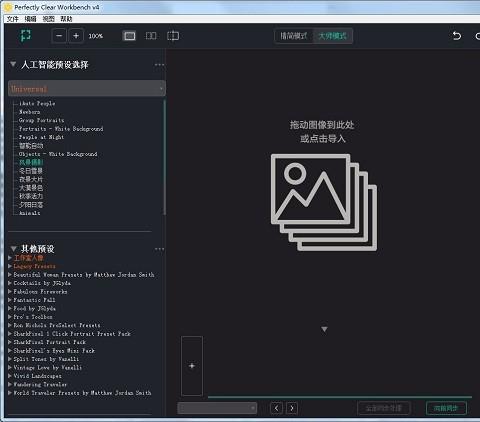
Task: Click the preset list vertical scrollbar
Action: click(164, 157)
